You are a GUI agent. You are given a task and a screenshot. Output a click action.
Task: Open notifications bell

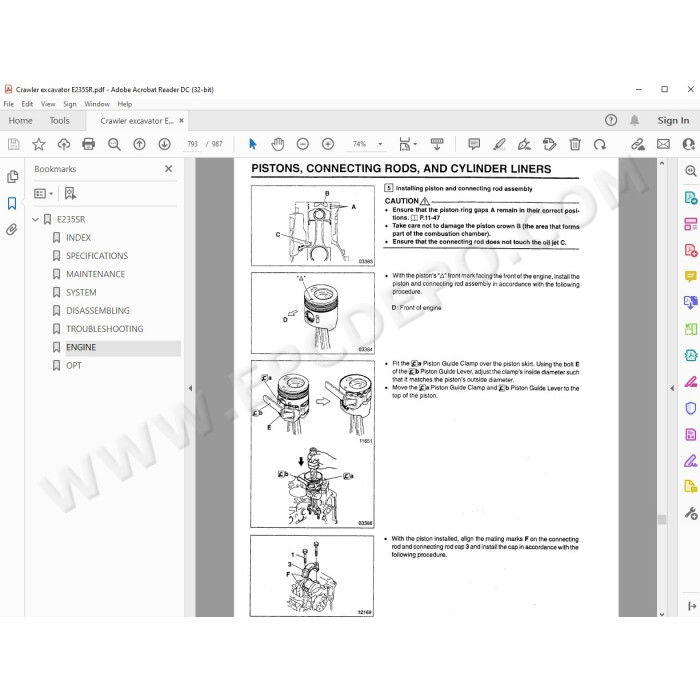point(634,120)
